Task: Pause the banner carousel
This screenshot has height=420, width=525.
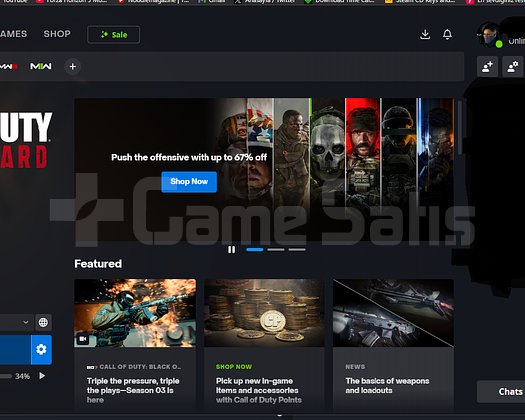Action: (x=231, y=250)
